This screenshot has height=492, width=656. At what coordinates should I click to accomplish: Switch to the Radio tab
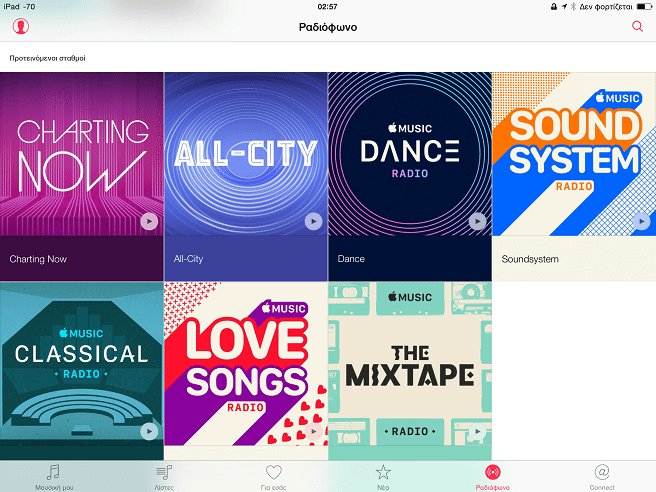(x=492, y=477)
